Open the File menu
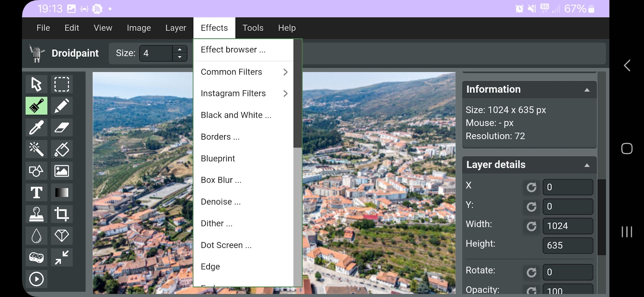 point(43,28)
